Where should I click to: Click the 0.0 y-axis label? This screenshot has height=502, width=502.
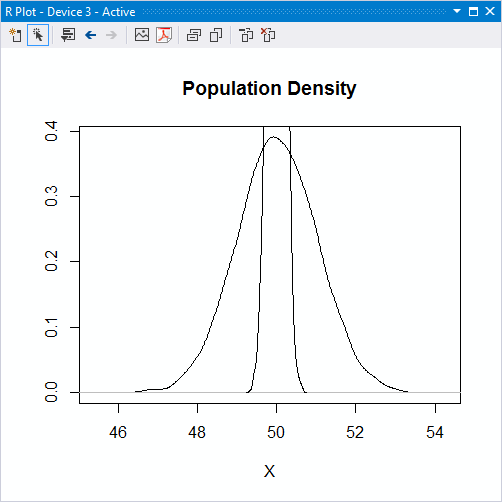(x=51, y=392)
